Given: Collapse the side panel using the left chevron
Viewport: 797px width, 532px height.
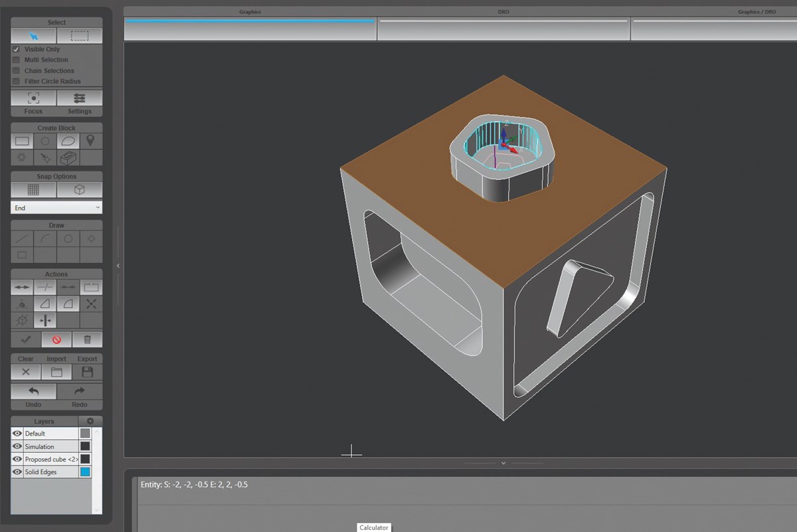Looking at the screenshot, I should [118, 264].
